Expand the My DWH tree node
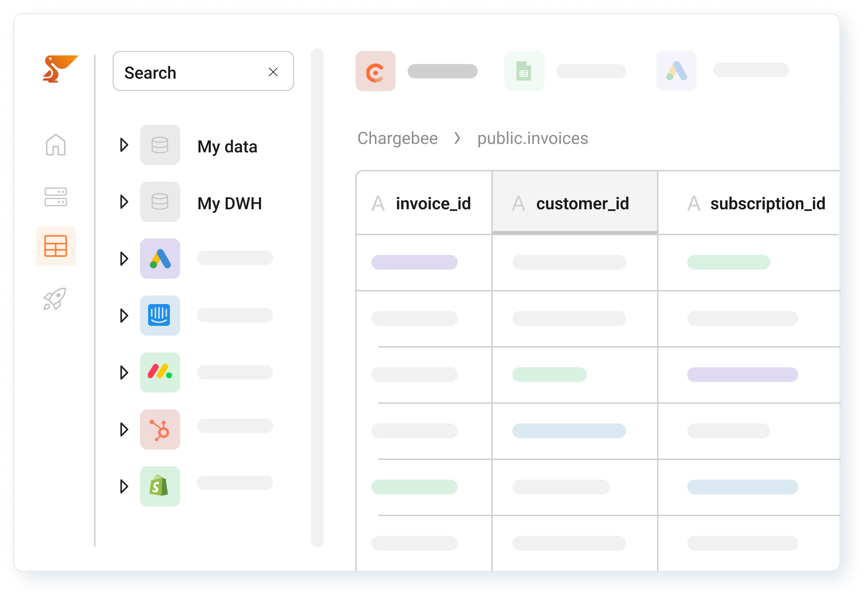868x599 pixels. pyautogui.click(x=124, y=202)
